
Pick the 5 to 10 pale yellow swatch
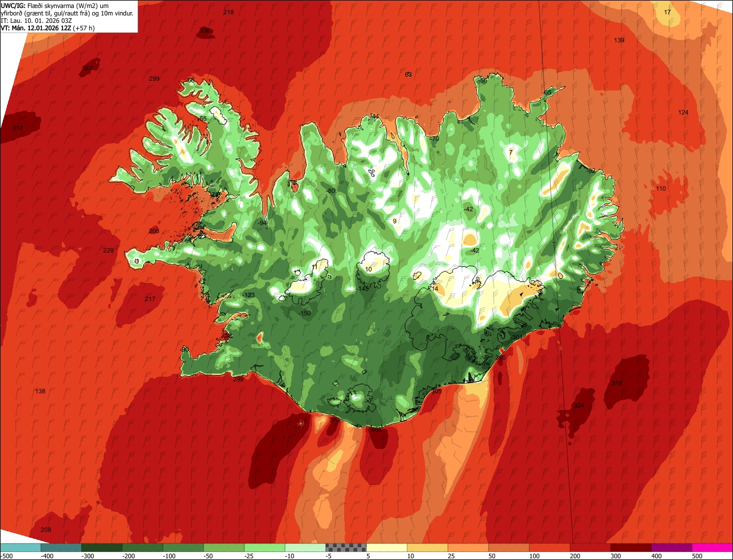(386, 547)
